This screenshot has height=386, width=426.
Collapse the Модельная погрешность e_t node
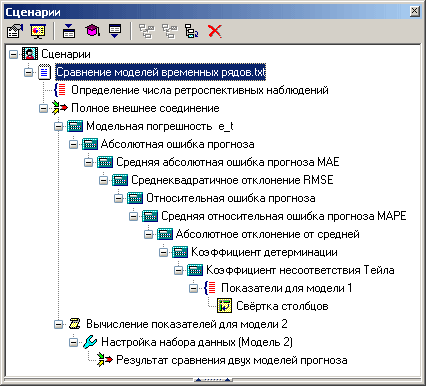click(59, 126)
